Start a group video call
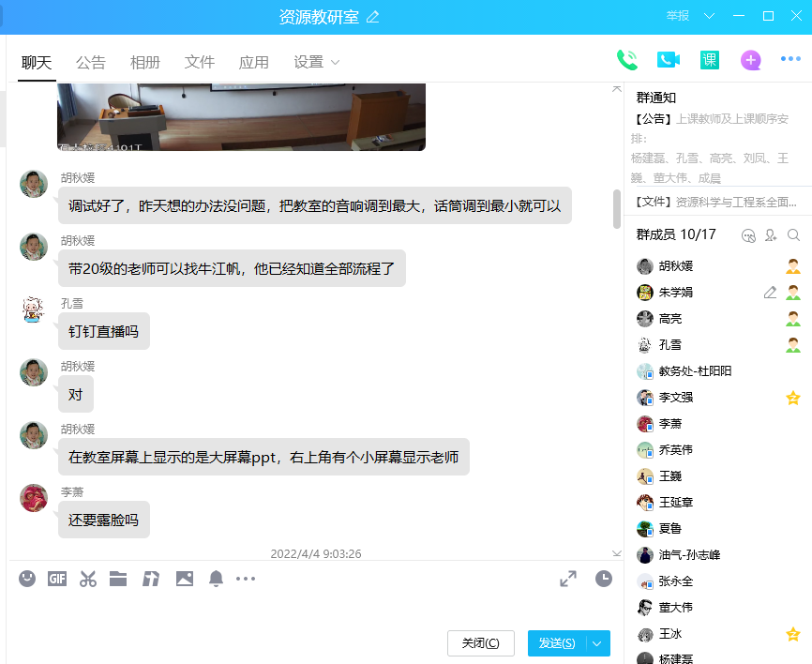This screenshot has width=812, height=664. (x=668, y=60)
